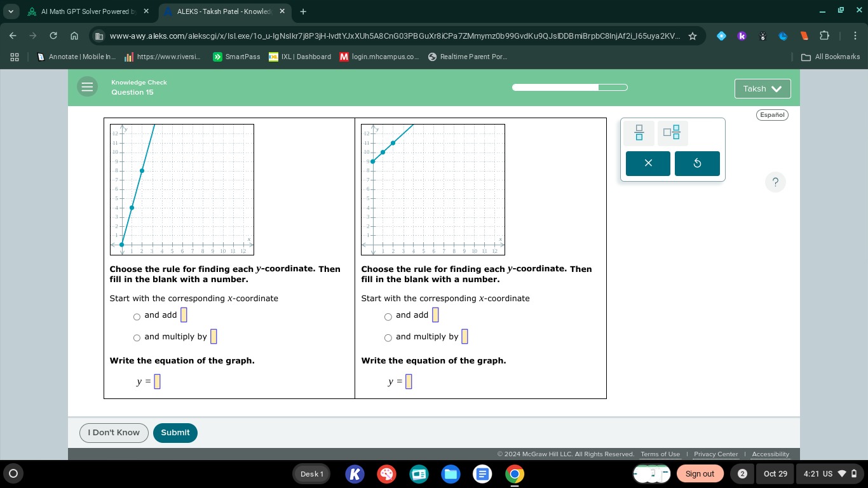868x488 pixels.
Task: Expand the Taksh user dropdown
Action: pos(763,89)
